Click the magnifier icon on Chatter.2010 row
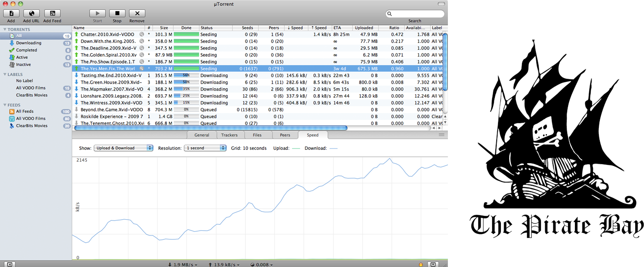Viewport: 644px width, 267px height. coord(141,34)
